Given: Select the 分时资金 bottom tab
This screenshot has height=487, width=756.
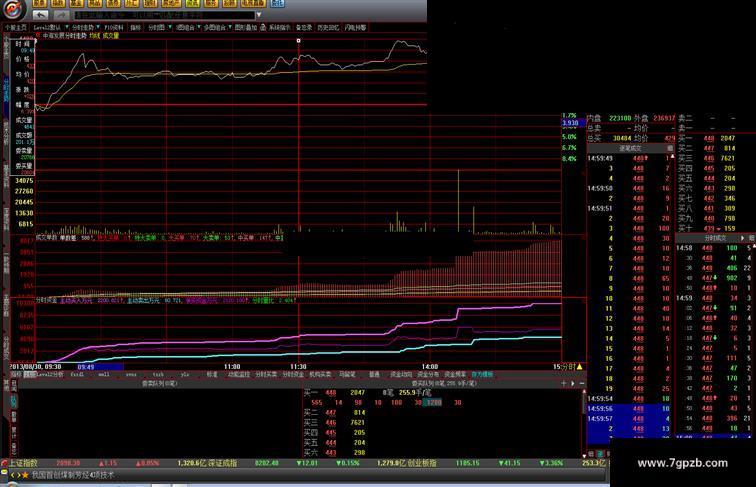Looking at the screenshot, I should click(293, 374).
